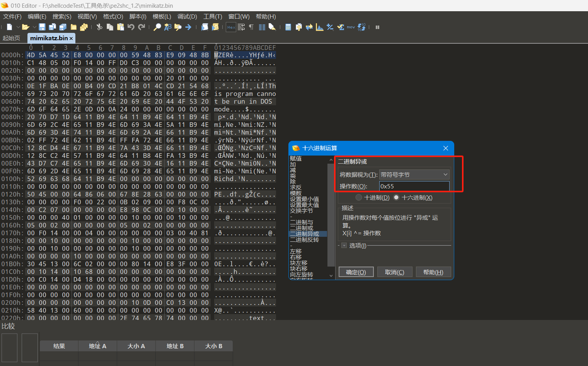Viewport: 588px width, 366px height.
Task: Click first byte 4D in hex view
Action: pos(31,55)
